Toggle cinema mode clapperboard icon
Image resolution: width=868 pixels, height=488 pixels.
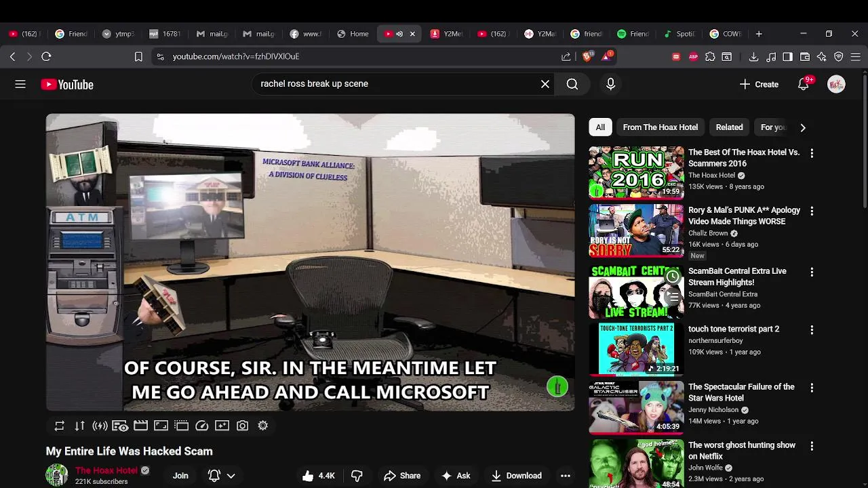click(141, 426)
